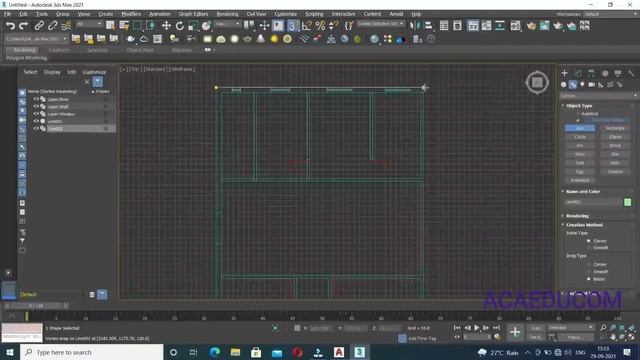Click the Redo arrow icon
Image resolution: width=640 pixels, height=360 pixels.
tap(24, 26)
